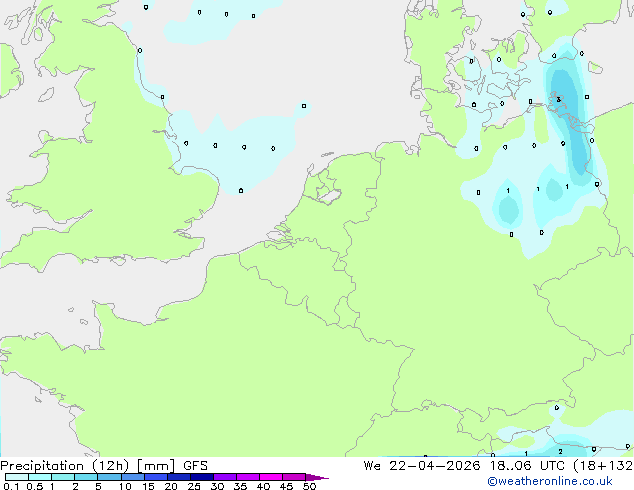Click the legend label '50'
The height and width of the screenshot is (490, 634).
(x=309, y=486)
